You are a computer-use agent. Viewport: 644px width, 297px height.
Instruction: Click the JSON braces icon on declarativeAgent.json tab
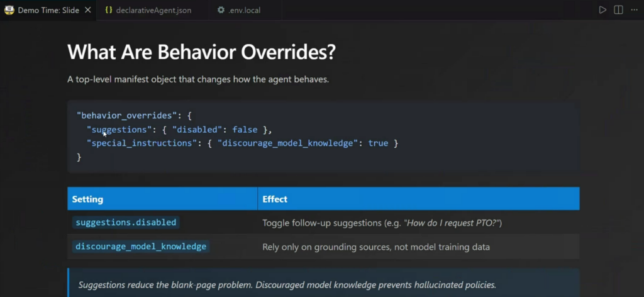(x=108, y=10)
